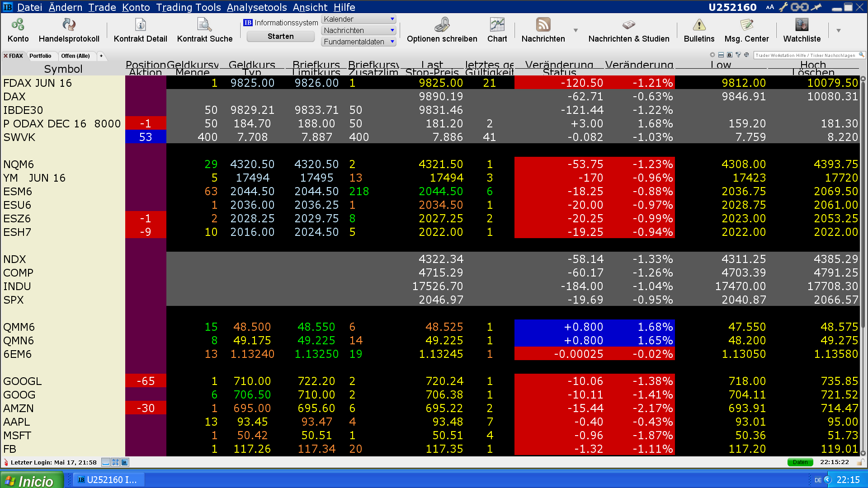Image resolution: width=868 pixels, height=488 pixels.
Task: Open the Chart tool
Action: click(x=497, y=25)
